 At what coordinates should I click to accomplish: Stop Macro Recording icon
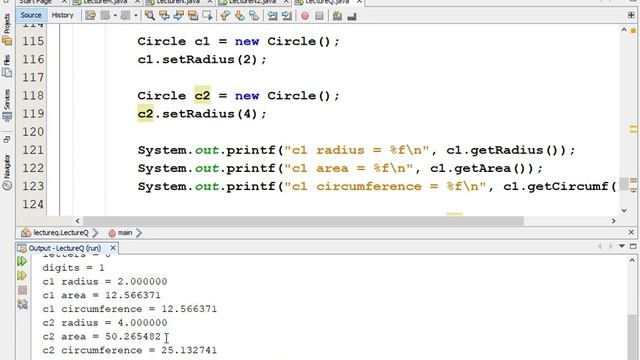319,16
